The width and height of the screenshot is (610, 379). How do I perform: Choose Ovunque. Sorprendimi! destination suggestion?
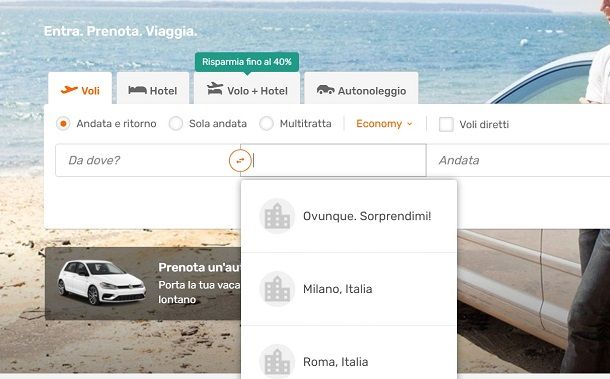(x=349, y=216)
